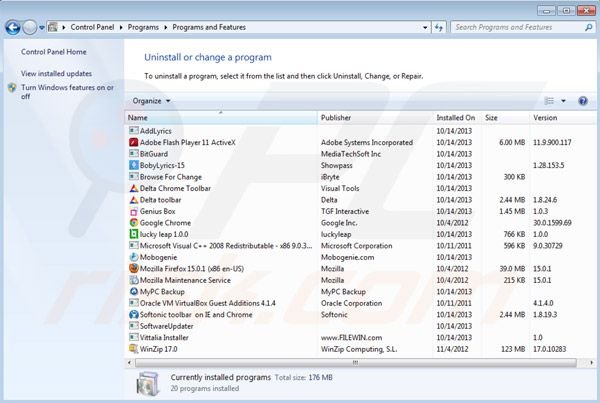
Task: Select the publisher cell TGF Interactive
Action: [345, 211]
